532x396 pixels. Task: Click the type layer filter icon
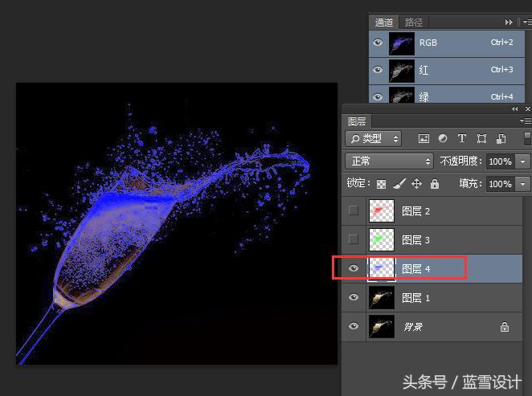pyautogui.click(x=462, y=139)
